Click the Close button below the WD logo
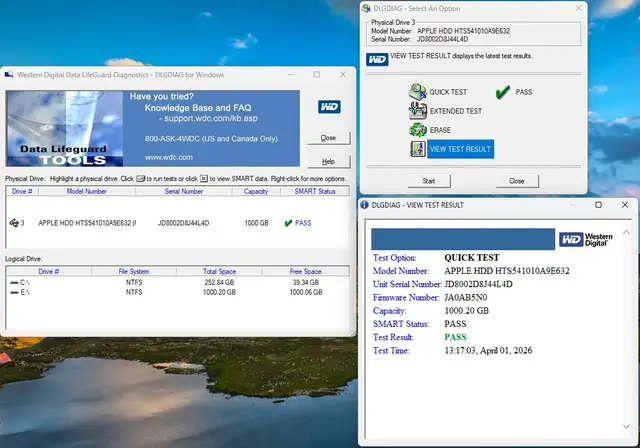640x448 pixels. [328, 138]
